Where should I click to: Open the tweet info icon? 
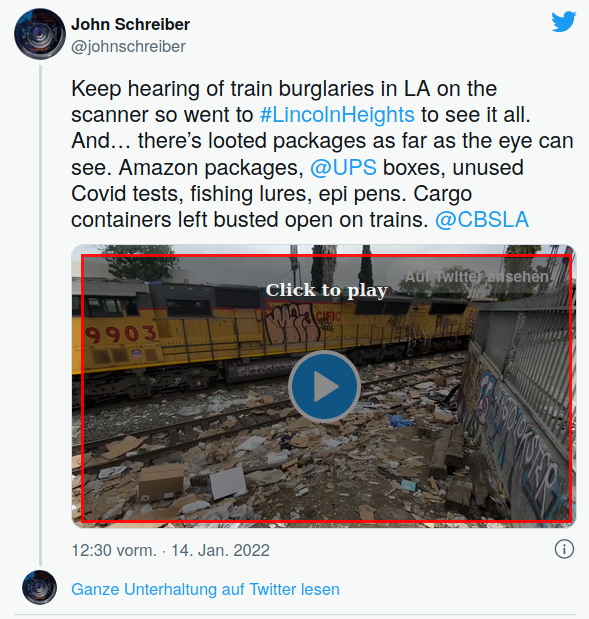pyautogui.click(x=564, y=549)
